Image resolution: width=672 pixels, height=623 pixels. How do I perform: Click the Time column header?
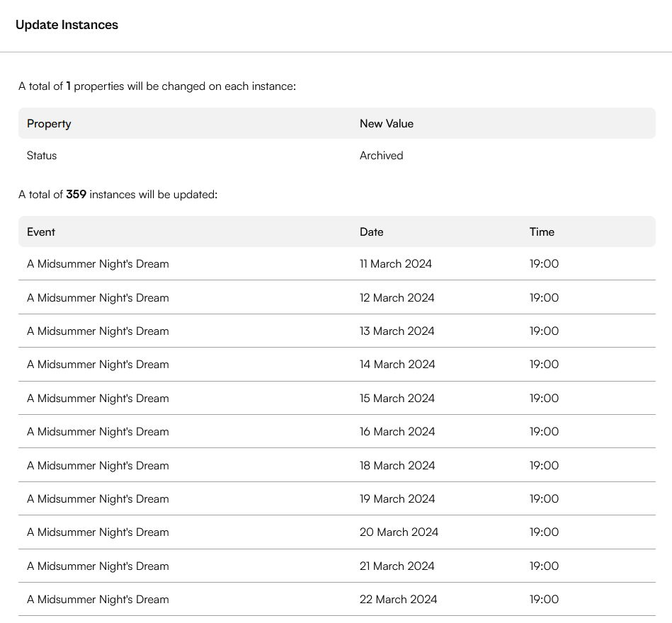[542, 232]
